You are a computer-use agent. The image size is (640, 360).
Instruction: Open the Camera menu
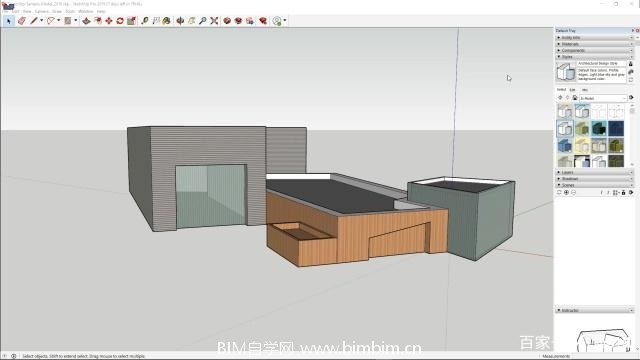pos(42,11)
